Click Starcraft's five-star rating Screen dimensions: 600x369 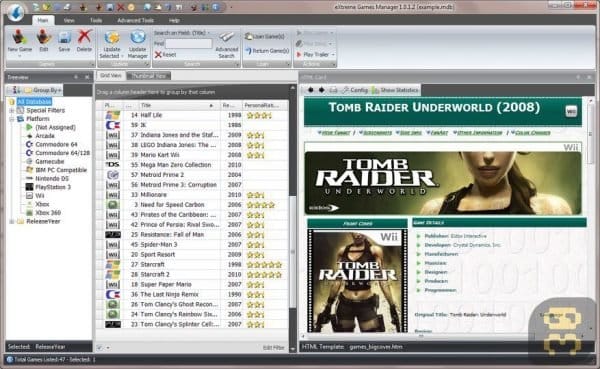264,265
